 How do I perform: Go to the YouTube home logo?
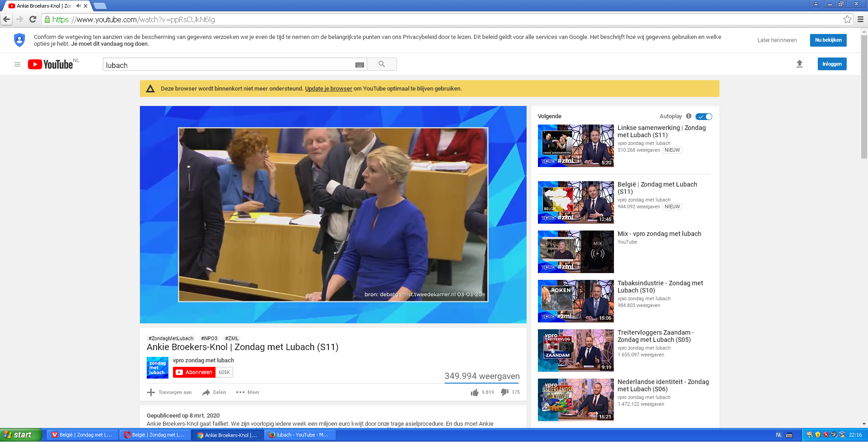(x=50, y=64)
